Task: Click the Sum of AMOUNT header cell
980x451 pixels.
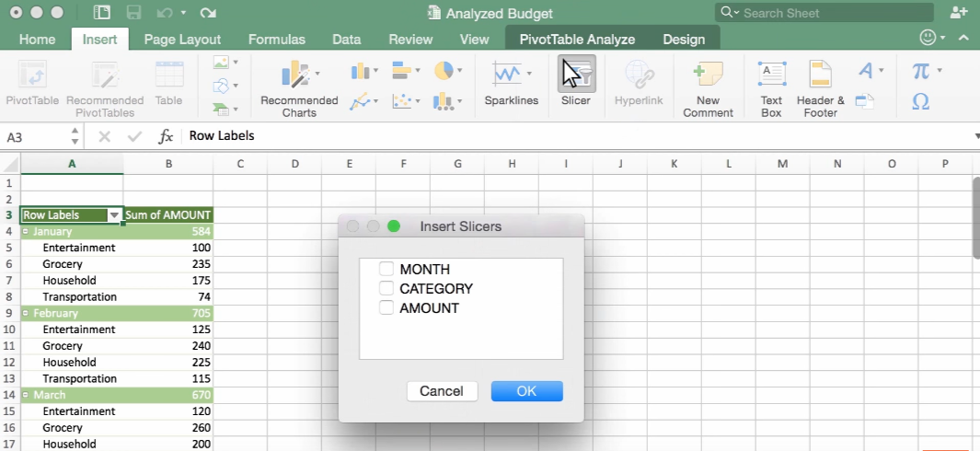Action: tap(168, 215)
